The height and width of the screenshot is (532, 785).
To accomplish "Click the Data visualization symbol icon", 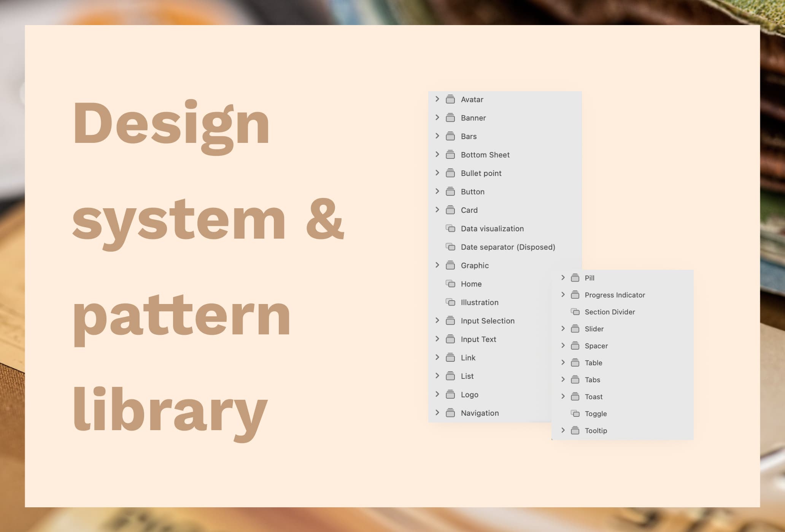I will (450, 228).
